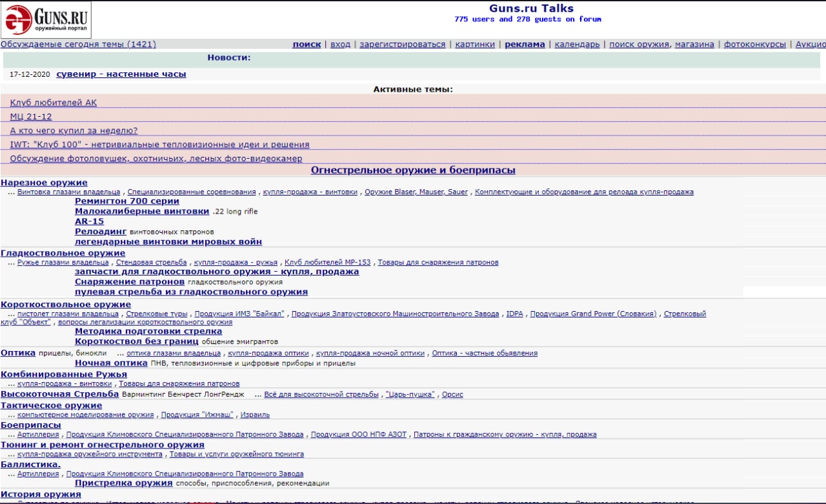
Task: Open the Ночная оптика forum
Action: pos(111,363)
